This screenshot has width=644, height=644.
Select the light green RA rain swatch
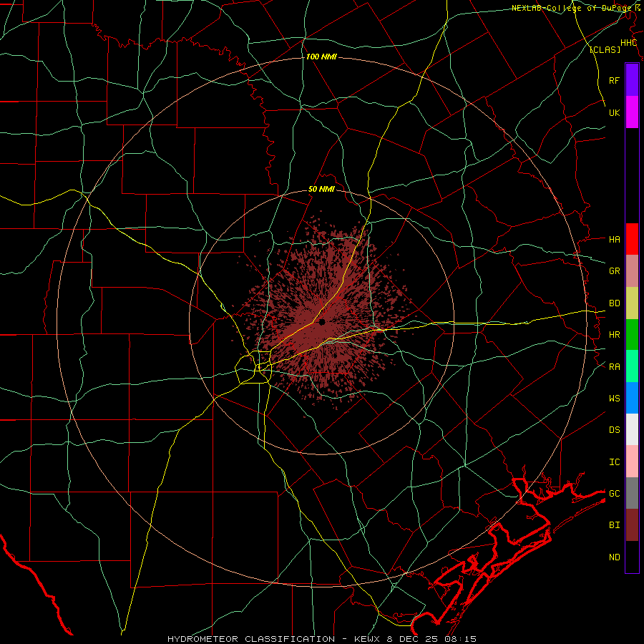click(632, 366)
